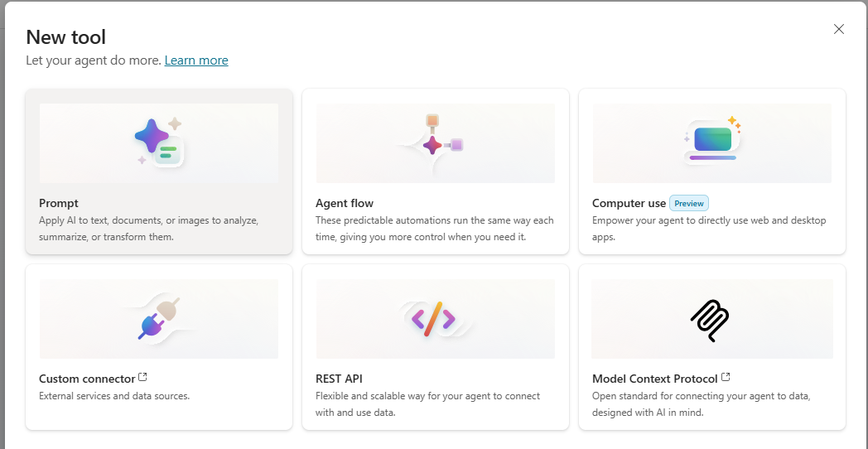The width and height of the screenshot is (868, 449).
Task: Select the Model Context Protocol title text
Action: point(654,379)
